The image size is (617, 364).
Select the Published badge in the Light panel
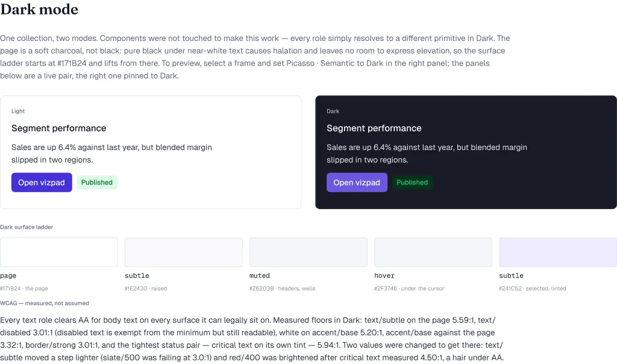(97, 182)
